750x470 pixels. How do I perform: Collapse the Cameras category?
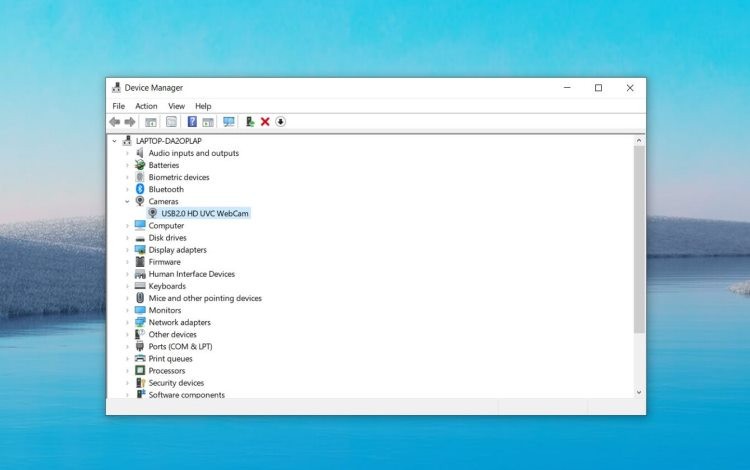[127, 202]
